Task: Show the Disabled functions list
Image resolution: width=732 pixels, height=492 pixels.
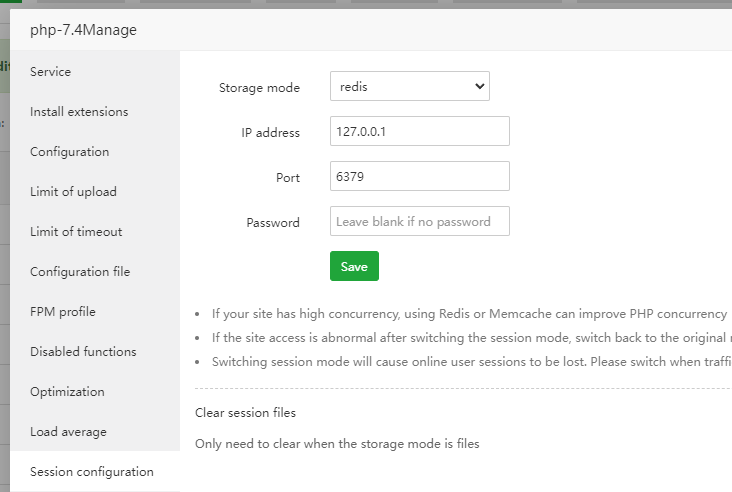Action: 83,352
